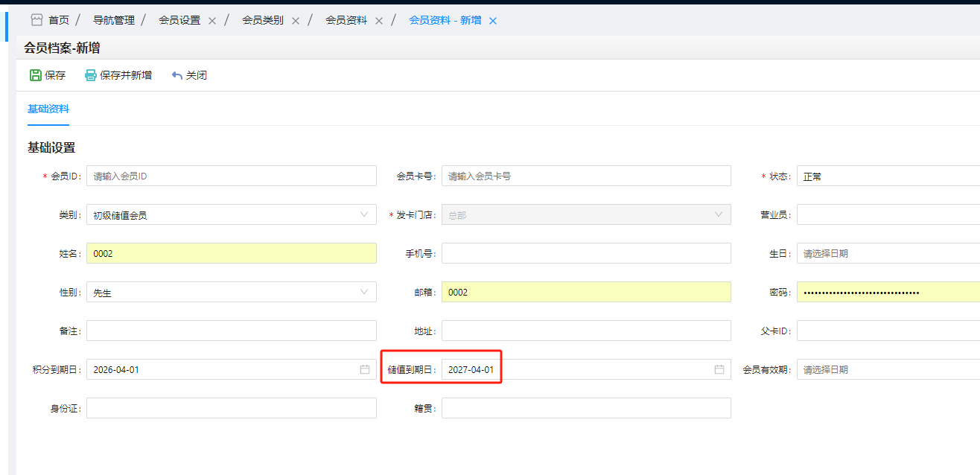Click the 备注 input field

pyautogui.click(x=232, y=331)
